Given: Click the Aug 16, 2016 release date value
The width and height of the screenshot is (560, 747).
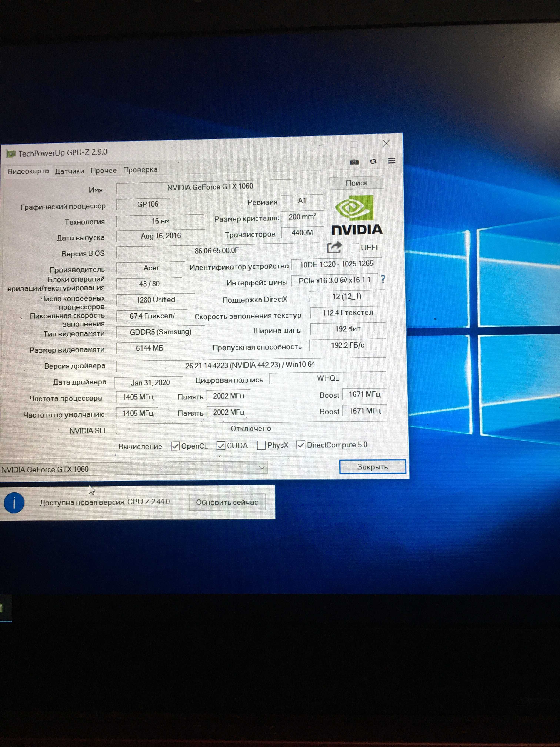Looking at the screenshot, I should point(161,236).
